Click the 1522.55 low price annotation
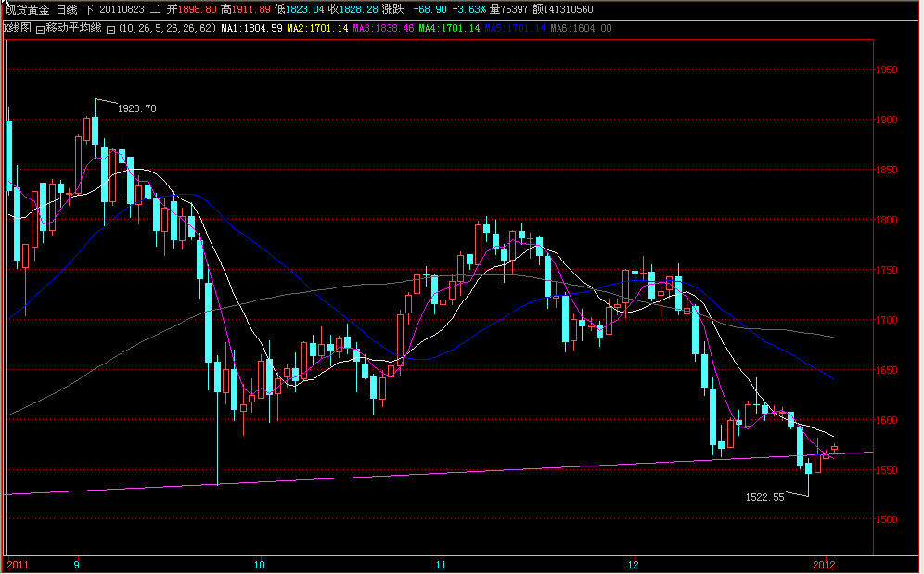Viewport: 924px width, 574px height. pos(764,497)
